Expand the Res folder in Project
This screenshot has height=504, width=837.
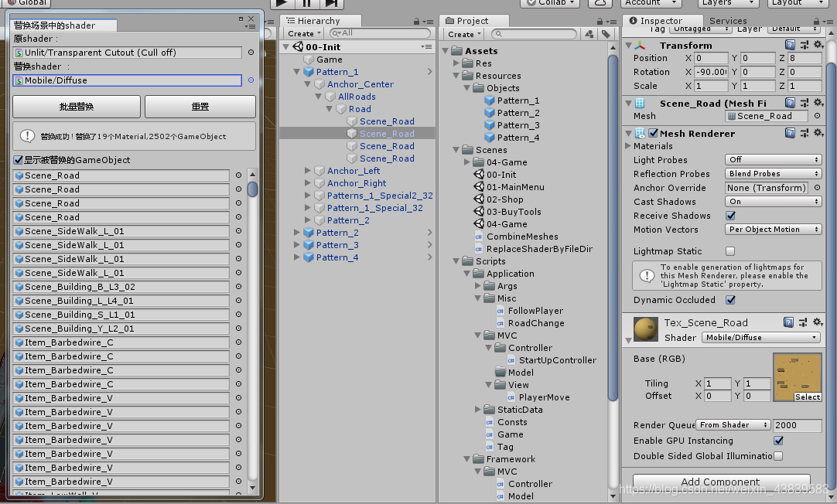point(456,63)
